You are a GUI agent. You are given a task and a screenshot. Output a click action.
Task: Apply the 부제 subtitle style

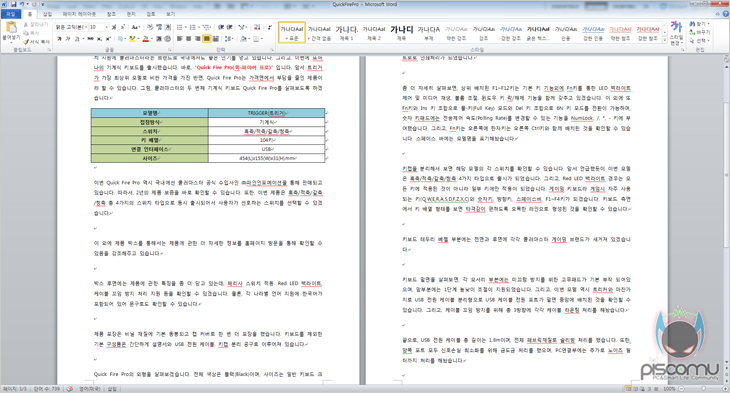429,33
